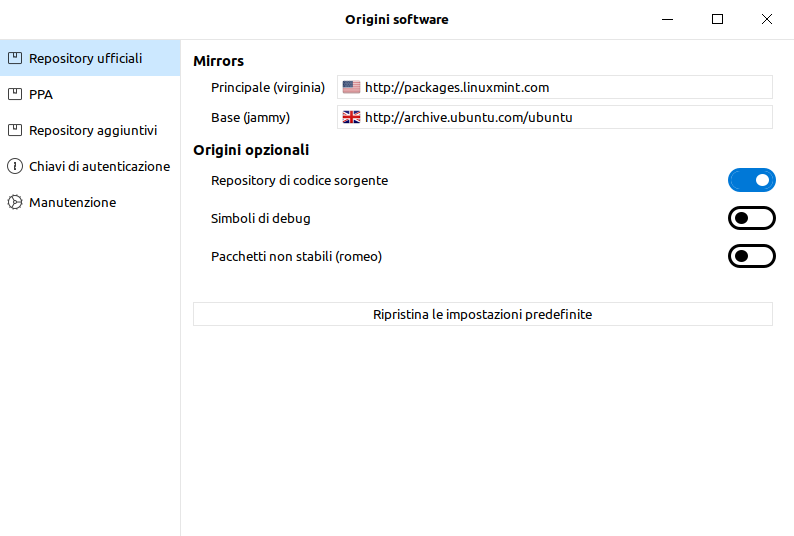Close the Origini software window

tap(766, 19)
